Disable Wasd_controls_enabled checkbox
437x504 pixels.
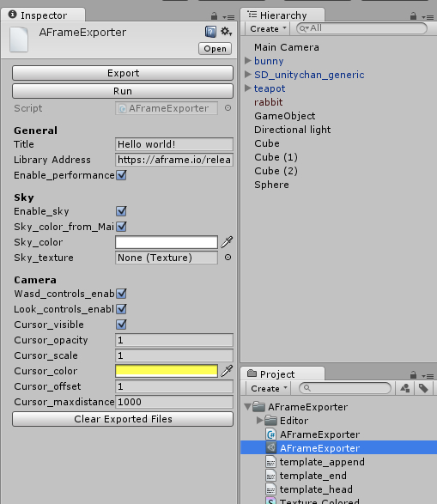(x=121, y=294)
